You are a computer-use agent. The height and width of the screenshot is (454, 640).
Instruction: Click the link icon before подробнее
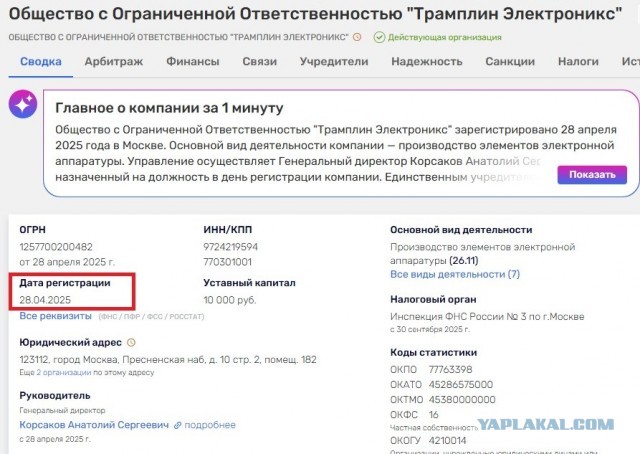coord(178,425)
